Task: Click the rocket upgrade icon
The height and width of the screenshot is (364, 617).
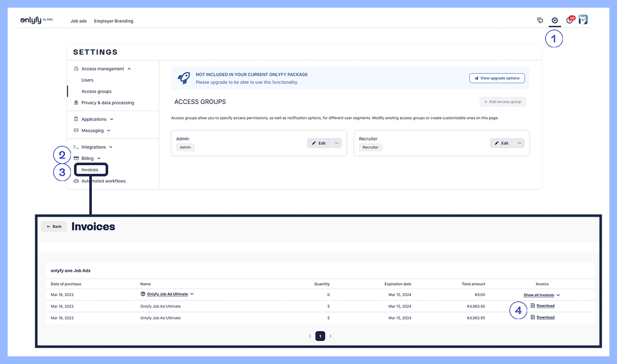Action: pyautogui.click(x=184, y=78)
